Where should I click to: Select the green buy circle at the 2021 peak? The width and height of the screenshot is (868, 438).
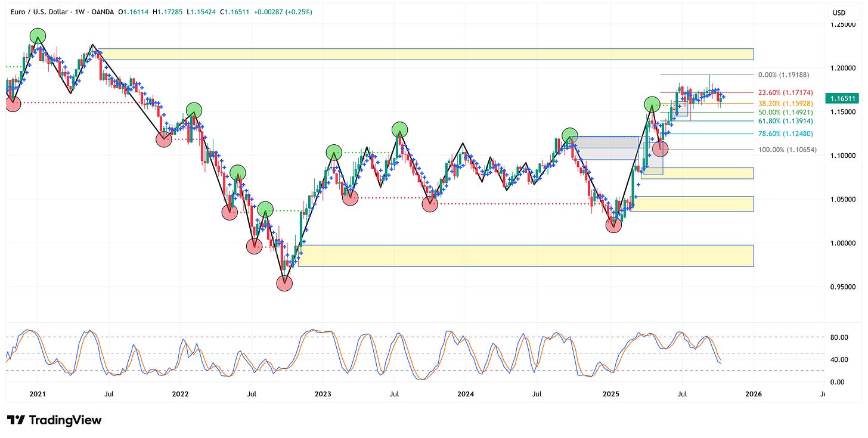point(38,36)
